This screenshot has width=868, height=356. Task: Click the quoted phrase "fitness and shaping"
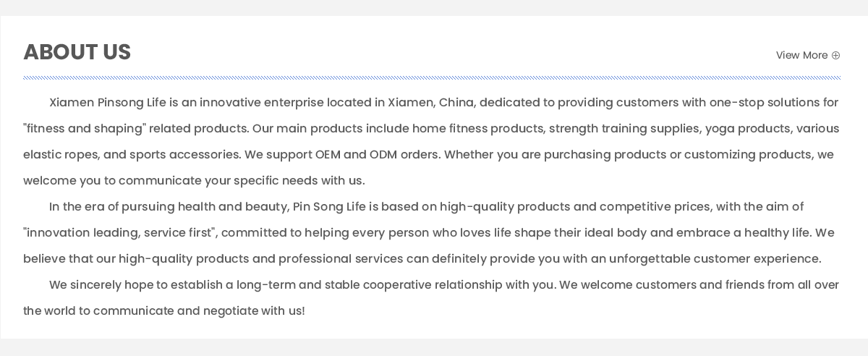(85, 129)
